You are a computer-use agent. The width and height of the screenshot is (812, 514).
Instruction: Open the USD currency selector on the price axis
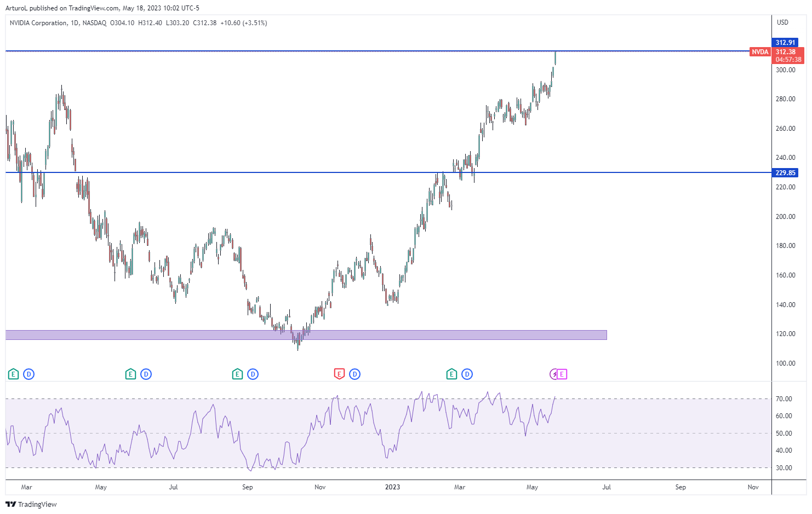click(x=782, y=22)
